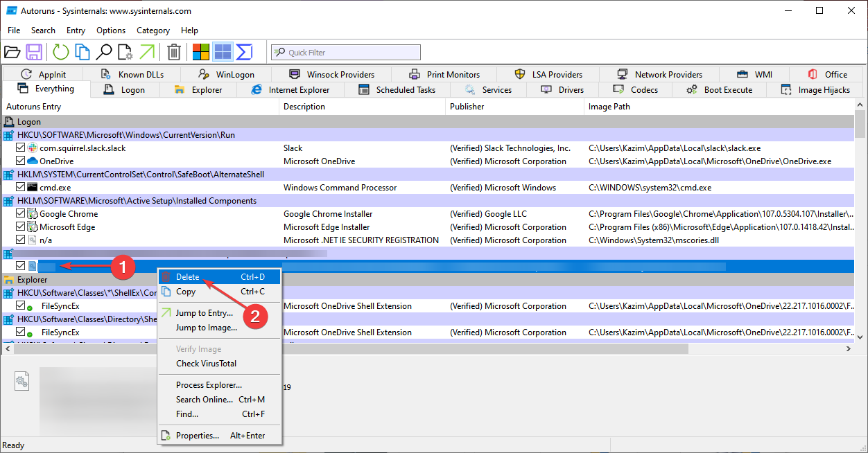Toggle the checkbox of the highlighted blue entry
868x453 pixels.
point(21,266)
